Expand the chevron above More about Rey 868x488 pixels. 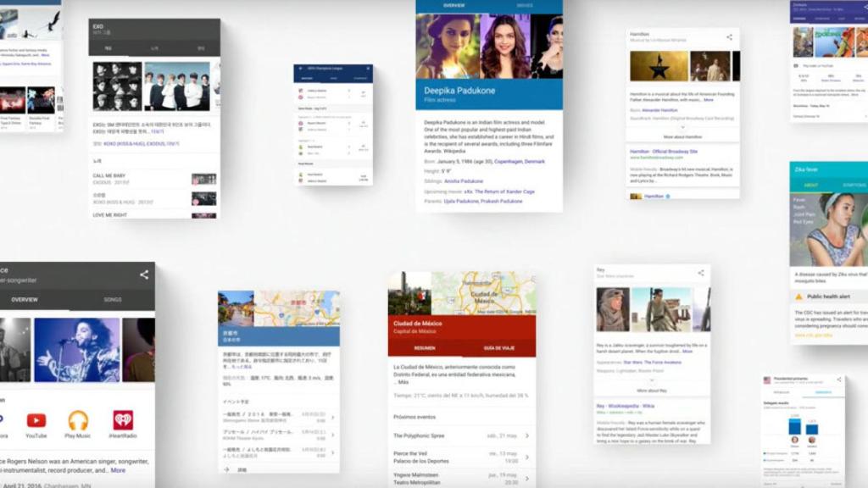click(651, 379)
